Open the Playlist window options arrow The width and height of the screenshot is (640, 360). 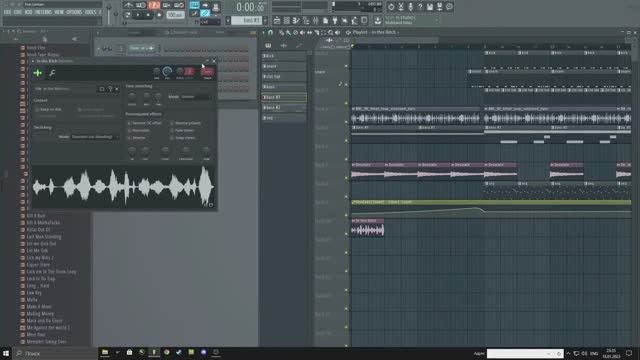pos(264,32)
